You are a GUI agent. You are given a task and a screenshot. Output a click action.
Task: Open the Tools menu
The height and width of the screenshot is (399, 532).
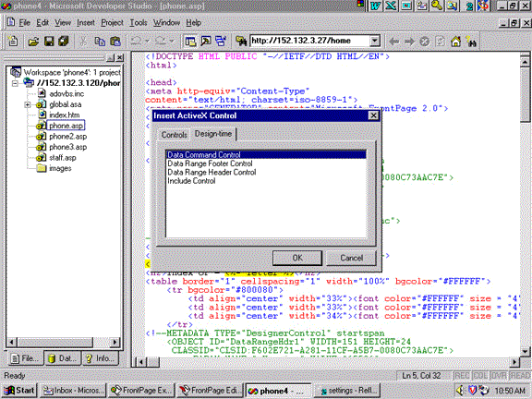[139, 23]
